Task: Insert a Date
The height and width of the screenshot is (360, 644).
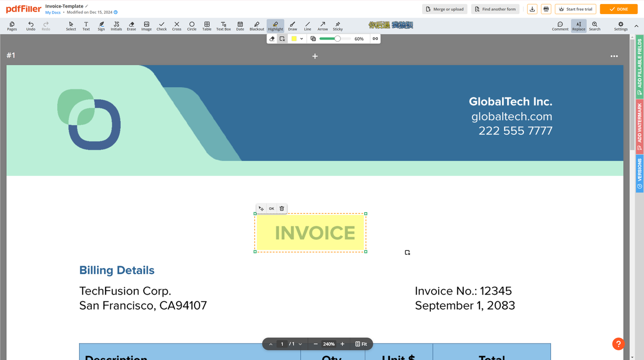Action: [x=240, y=26]
